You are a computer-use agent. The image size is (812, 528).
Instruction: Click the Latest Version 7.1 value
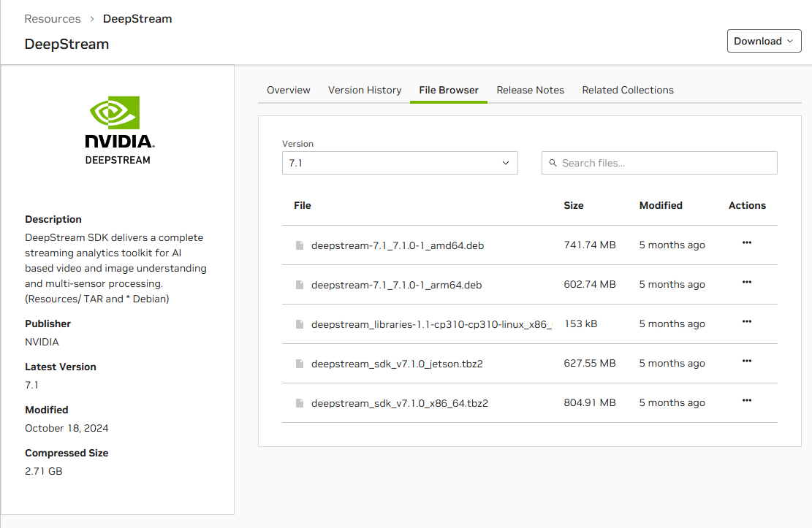pyautogui.click(x=31, y=385)
